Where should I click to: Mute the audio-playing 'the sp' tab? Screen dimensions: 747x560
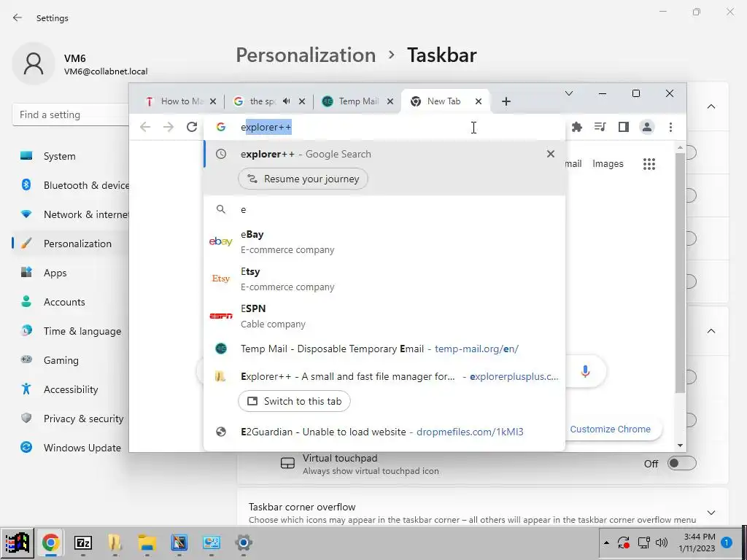(286, 101)
